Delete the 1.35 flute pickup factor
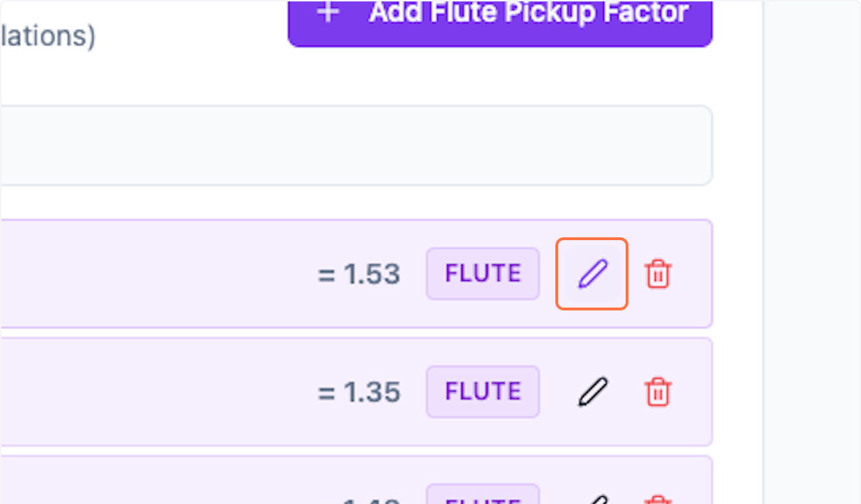Screen dimensions: 861x504 point(658,391)
